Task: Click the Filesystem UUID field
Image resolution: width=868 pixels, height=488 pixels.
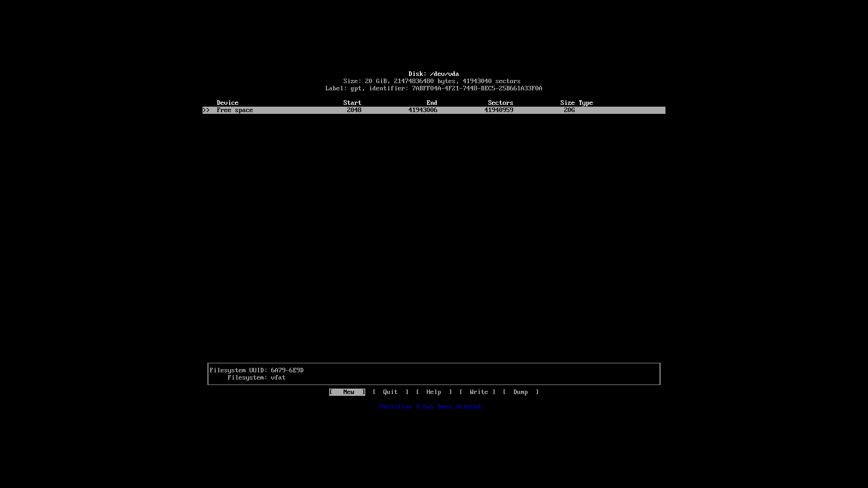Action: 256,370
